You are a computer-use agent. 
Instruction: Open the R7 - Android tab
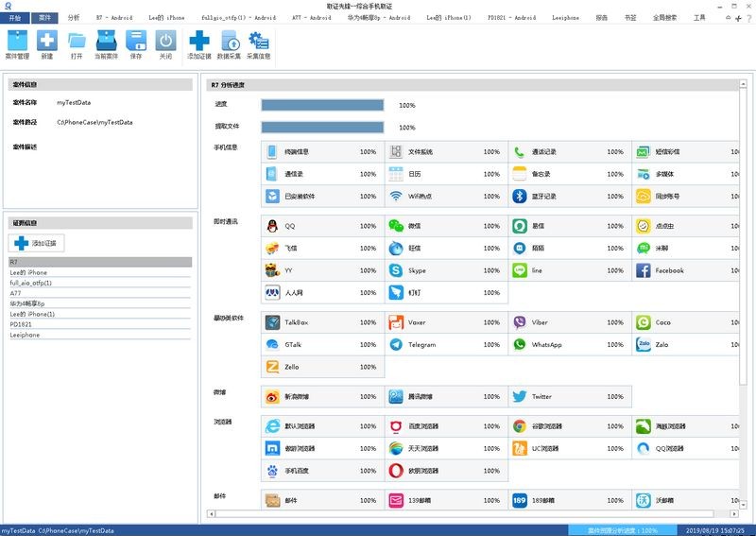pyautogui.click(x=114, y=18)
